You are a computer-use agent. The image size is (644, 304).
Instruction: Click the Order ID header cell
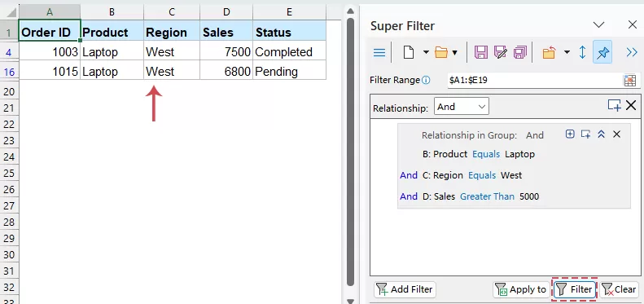coord(50,32)
